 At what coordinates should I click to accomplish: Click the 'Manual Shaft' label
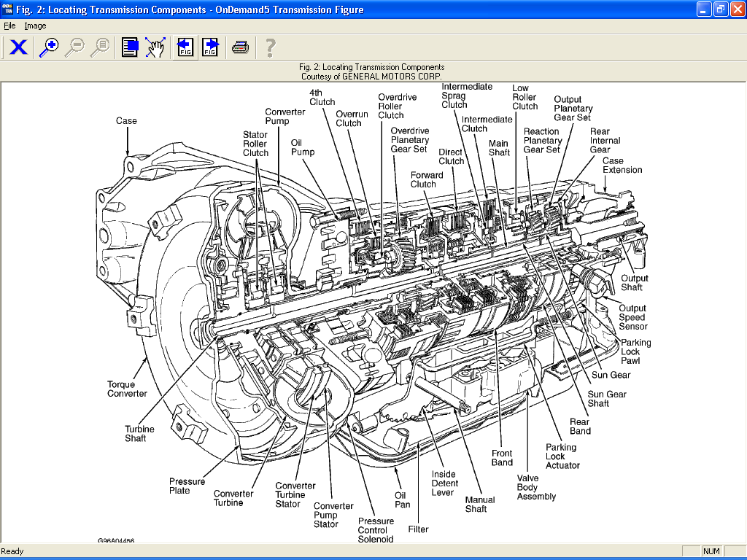[480, 505]
